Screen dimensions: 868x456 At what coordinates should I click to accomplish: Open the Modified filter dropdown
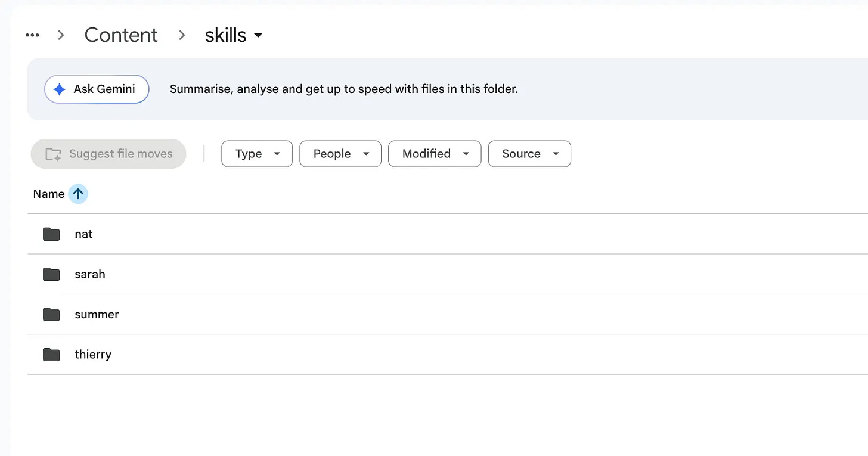435,154
